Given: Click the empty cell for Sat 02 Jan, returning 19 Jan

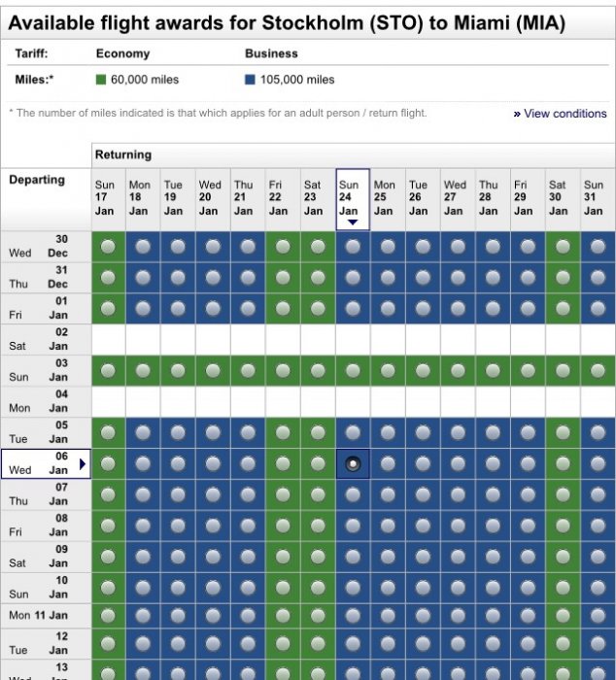Looking at the screenshot, I should point(178,340).
